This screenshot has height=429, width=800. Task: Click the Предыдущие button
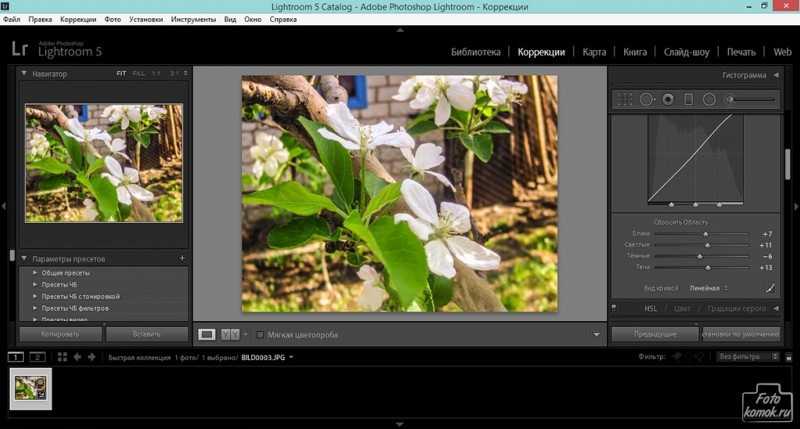[x=655, y=334]
